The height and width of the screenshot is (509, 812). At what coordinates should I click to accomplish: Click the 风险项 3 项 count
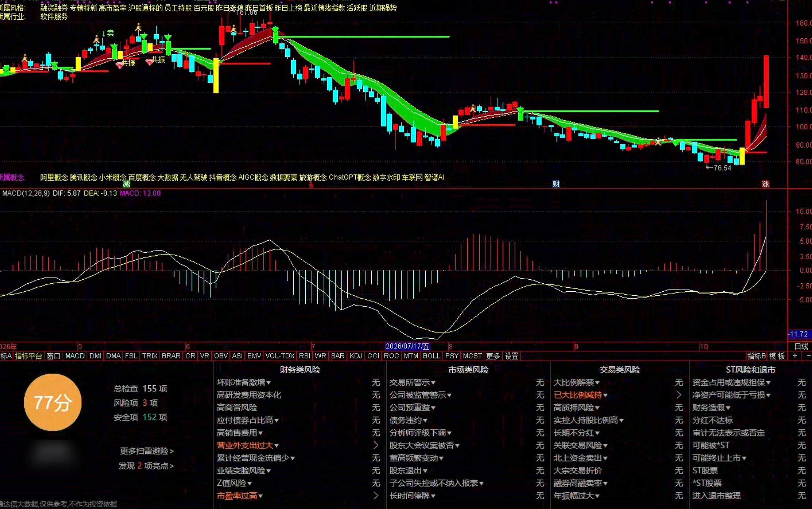[136, 403]
